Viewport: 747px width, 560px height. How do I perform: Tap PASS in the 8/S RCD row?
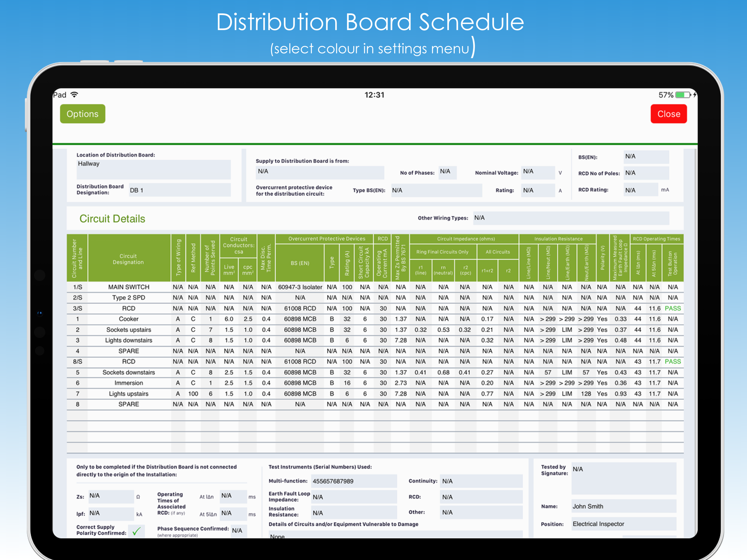pos(672,361)
